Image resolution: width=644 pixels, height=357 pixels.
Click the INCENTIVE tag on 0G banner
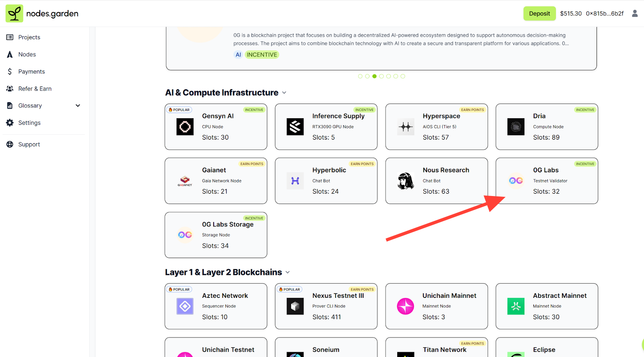262,55
